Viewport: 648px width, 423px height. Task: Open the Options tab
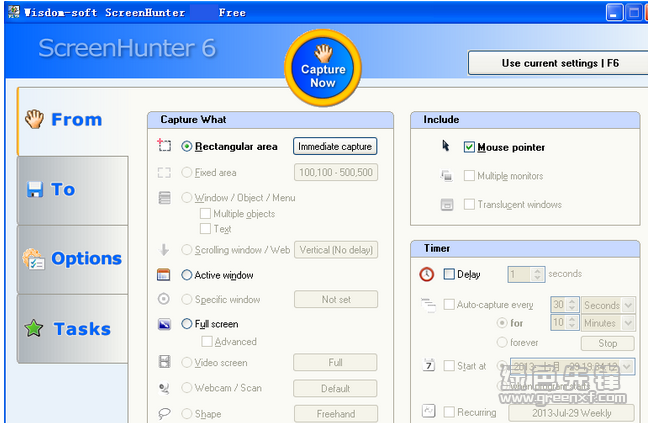click(72, 259)
